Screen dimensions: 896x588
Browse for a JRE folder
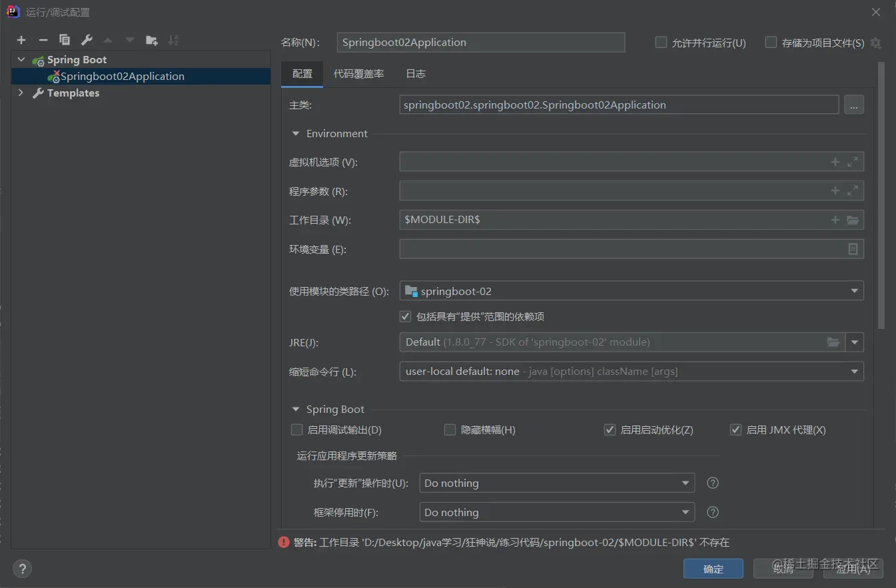833,342
